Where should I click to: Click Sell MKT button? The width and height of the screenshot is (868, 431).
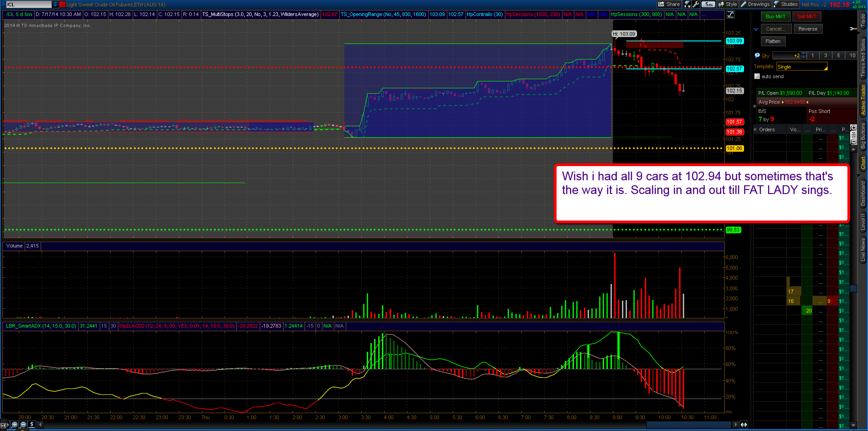coord(807,16)
